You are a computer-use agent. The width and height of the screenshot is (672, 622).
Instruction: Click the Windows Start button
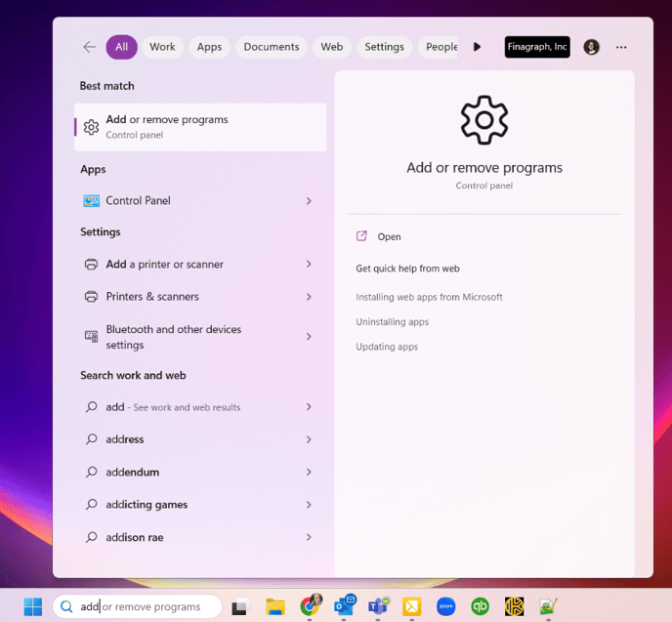coord(33,606)
